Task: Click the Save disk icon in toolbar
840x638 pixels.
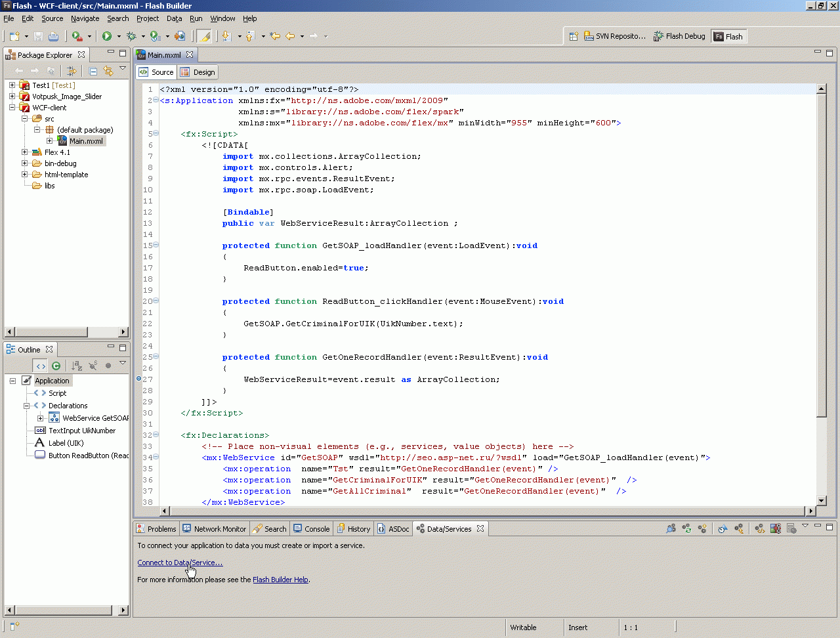Action: 38,36
